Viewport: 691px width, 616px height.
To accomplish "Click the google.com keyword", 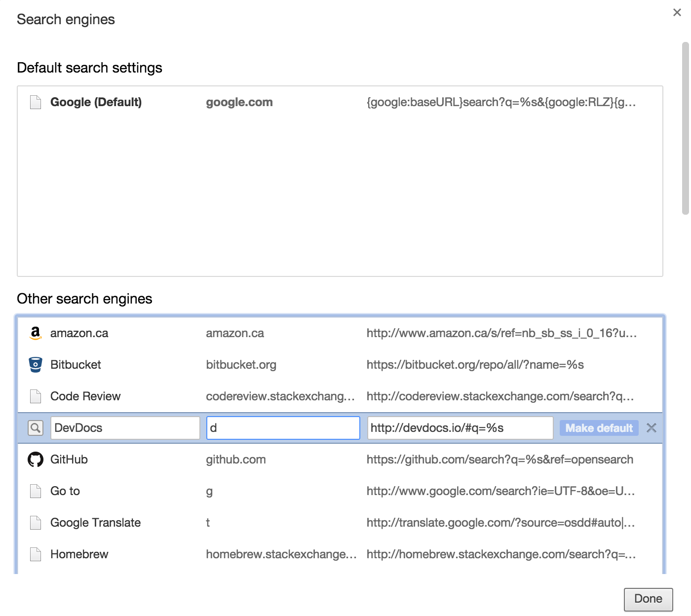I will coord(239,102).
